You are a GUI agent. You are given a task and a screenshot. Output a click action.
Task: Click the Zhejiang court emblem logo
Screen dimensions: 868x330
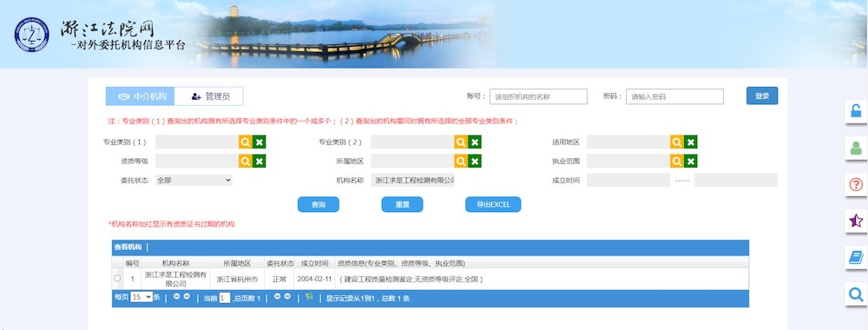[x=31, y=35]
